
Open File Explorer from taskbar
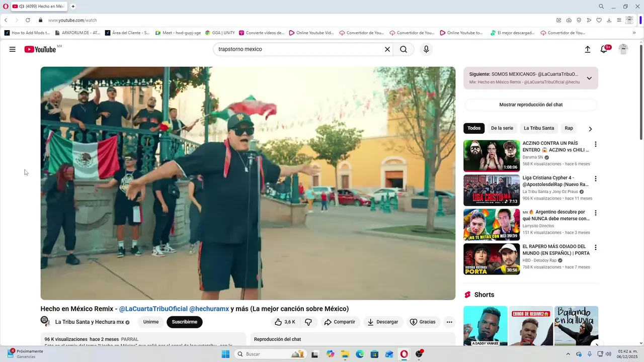pyautogui.click(x=345, y=354)
